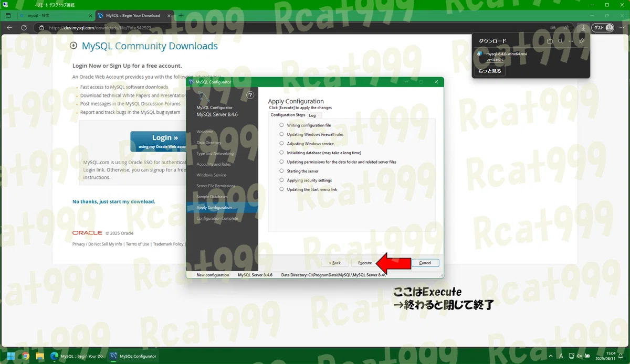
Task: Click the mysql-8.4.6-winx64.msi file icon
Action: tap(480, 53)
